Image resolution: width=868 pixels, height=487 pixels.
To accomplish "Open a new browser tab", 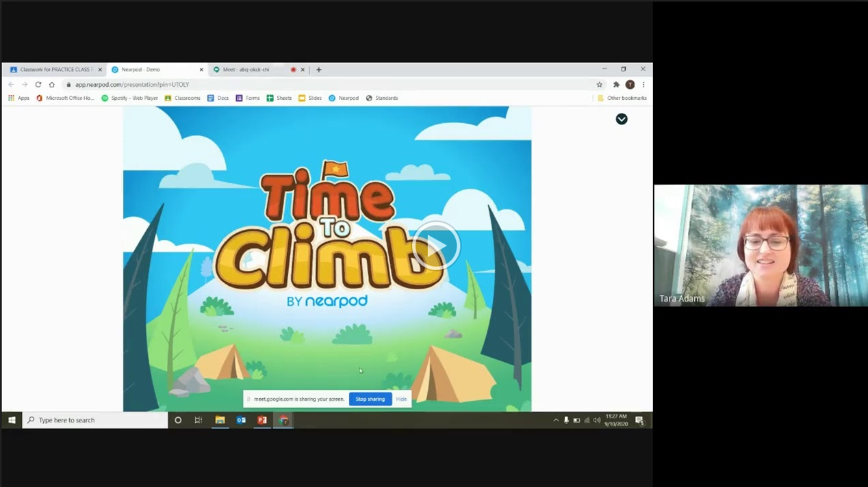I will tap(319, 70).
